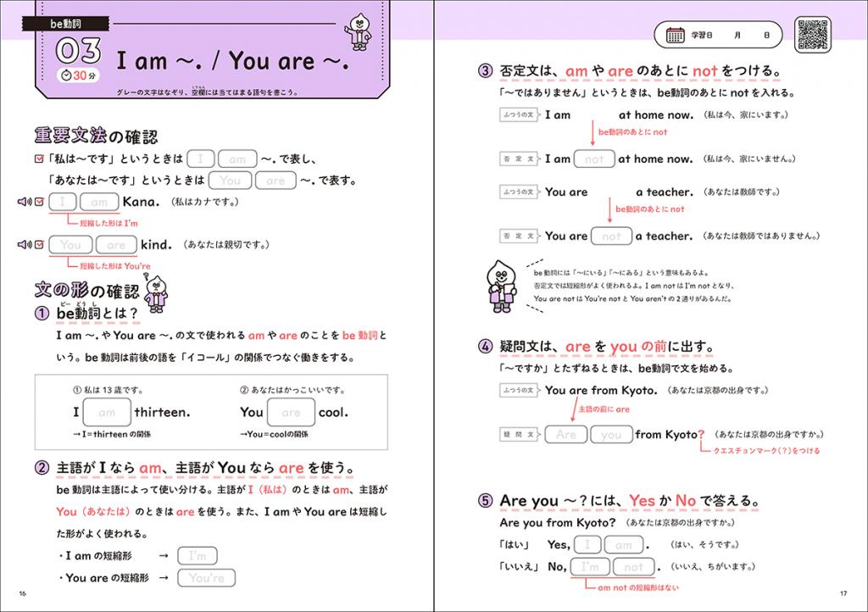Viewport: 868px width, 612px height.
Task: Click the red note '短縮した形は I'm'
Action: [109, 224]
